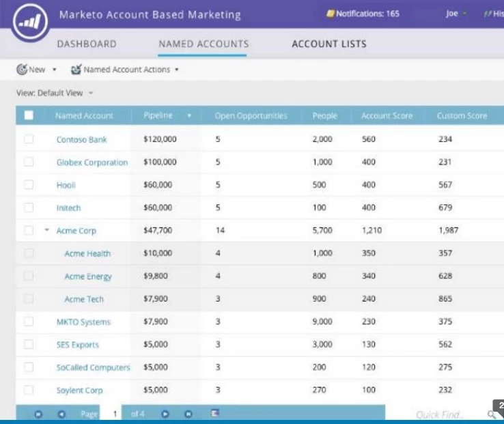Open the New dropdown arrow
The height and width of the screenshot is (424, 504).
point(55,70)
